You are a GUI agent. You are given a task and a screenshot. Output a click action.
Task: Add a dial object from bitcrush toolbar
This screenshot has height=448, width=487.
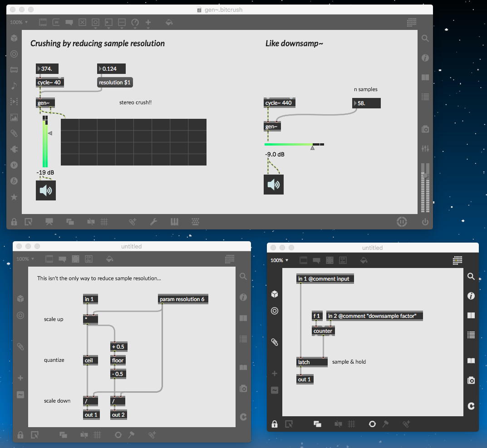(x=135, y=22)
